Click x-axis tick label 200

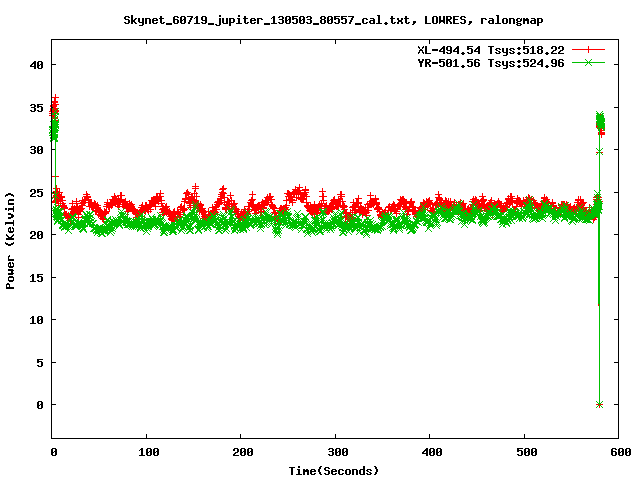pos(243,452)
